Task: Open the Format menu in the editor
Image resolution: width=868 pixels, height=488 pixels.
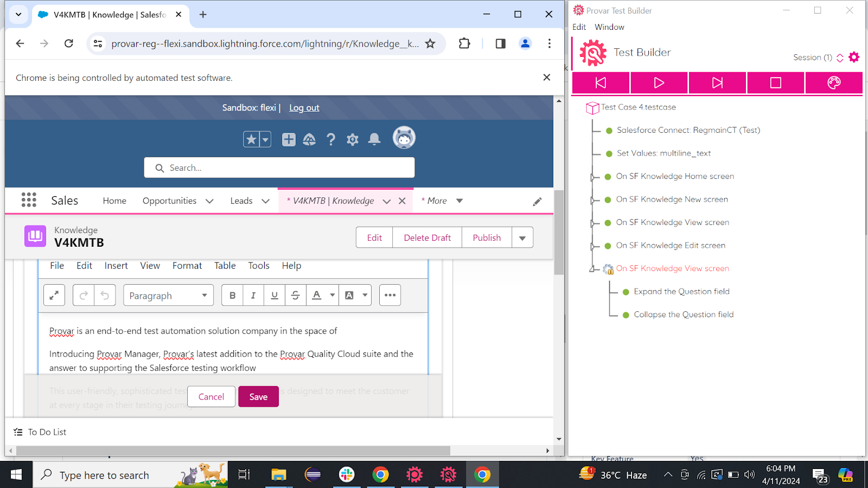Action: coord(187,266)
